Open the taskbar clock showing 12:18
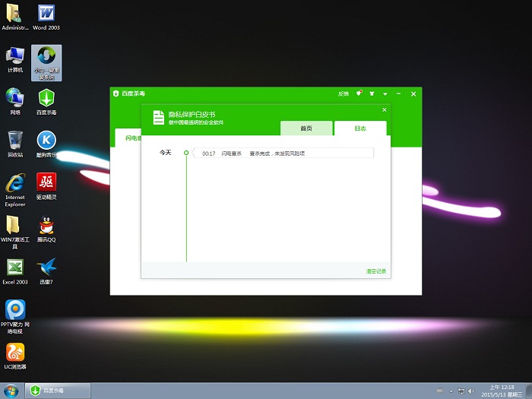 coord(502,391)
